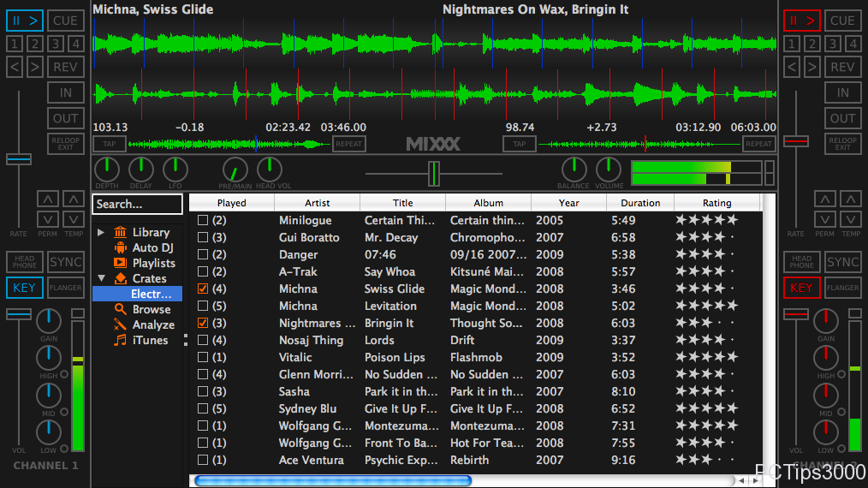868x488 pixels.
Task: Select the Electr... crate
Action: [137, 294]
